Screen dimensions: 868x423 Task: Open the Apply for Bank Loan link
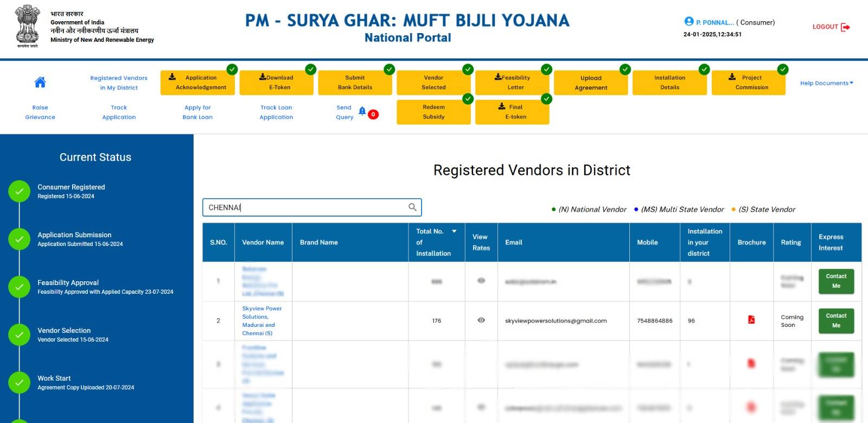pos(197,112)
